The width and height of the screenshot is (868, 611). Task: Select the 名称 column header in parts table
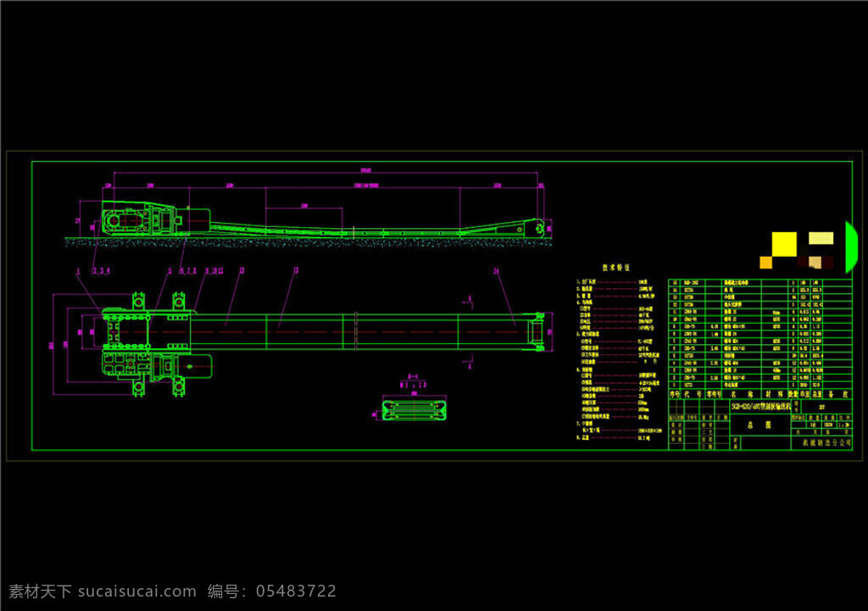741,395
